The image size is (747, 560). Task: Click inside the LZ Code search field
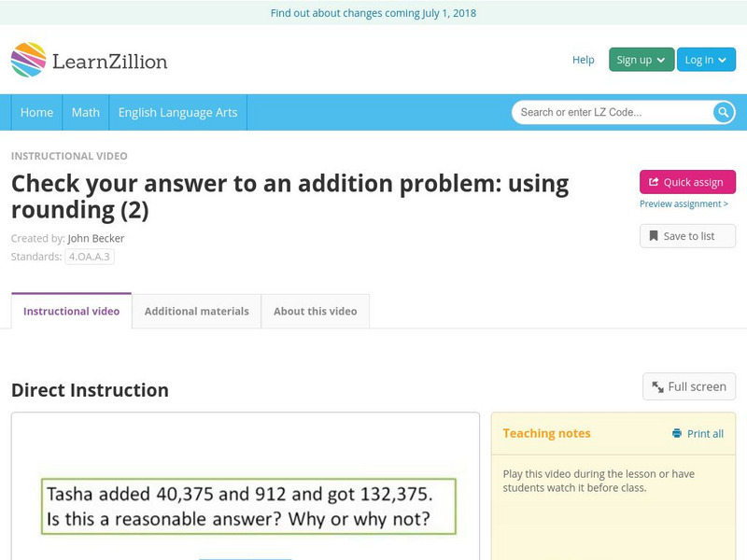(607, 112)
